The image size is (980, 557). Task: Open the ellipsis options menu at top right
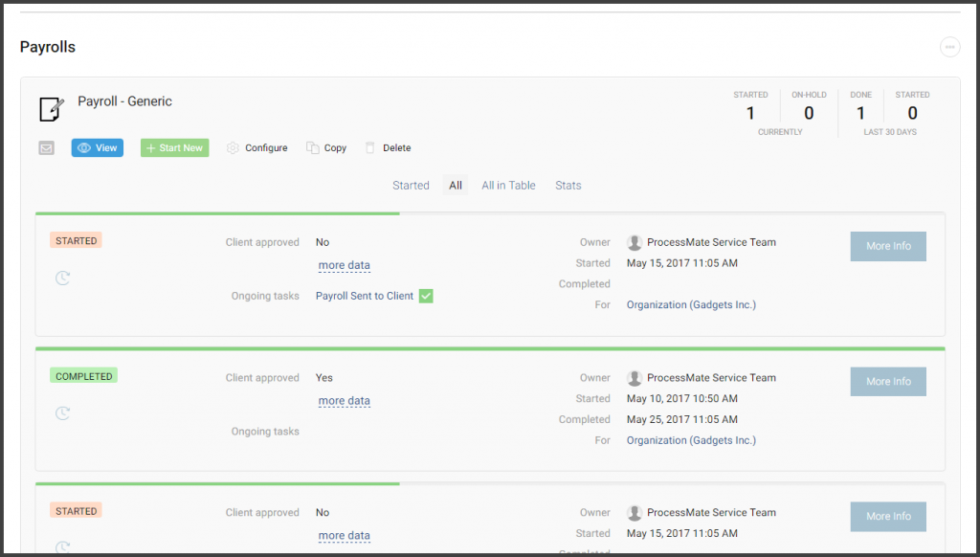[949, 46]
